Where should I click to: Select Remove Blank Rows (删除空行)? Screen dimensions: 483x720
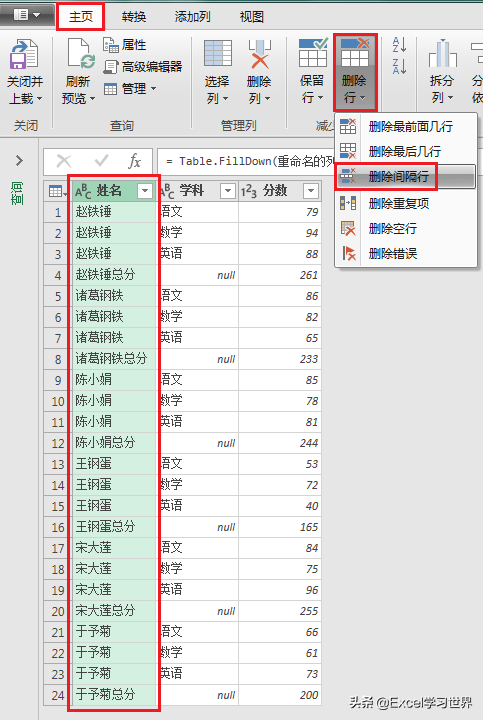click(x=406, y=228)
